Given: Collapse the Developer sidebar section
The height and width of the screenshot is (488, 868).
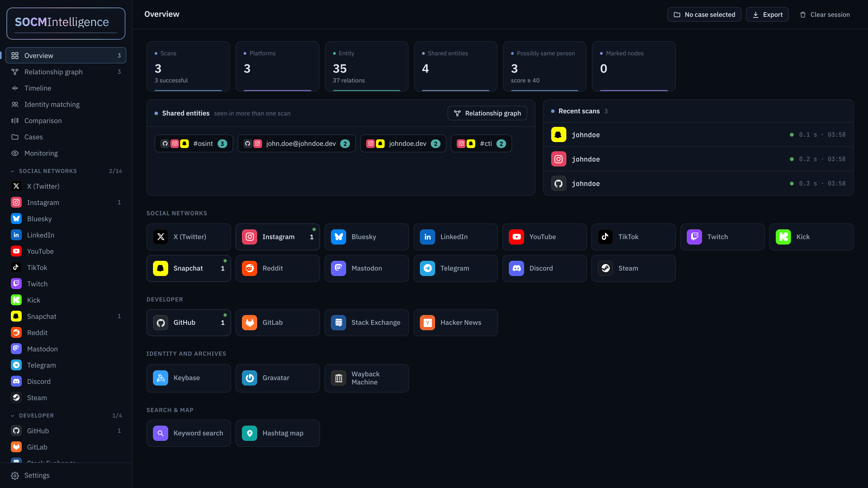Looking at the screenshot, I should point(66,416).
